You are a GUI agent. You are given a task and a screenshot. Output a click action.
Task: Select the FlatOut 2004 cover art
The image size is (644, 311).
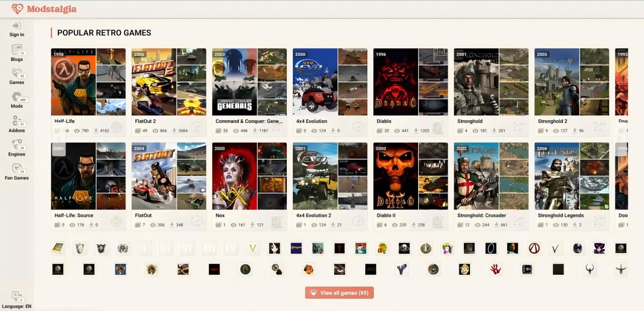tap(154, 176)
